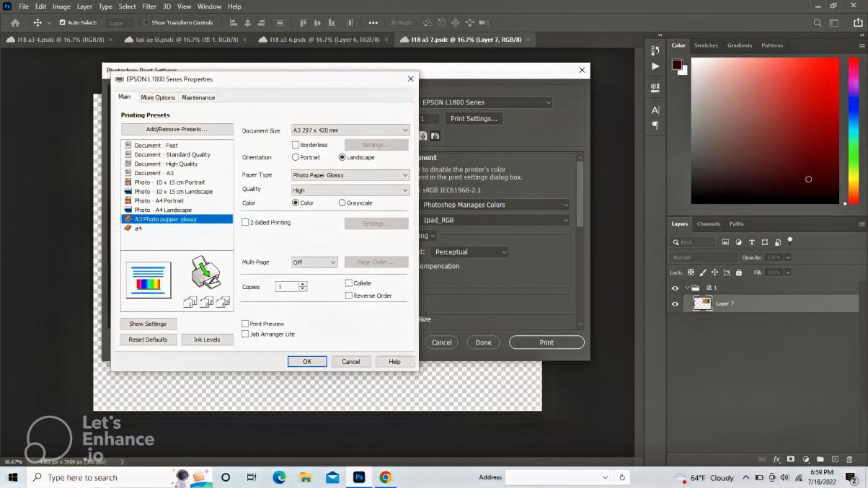Select the Move tool icon
Image resolution: width=868 pixels, height=488 pixels.
coord(37,22)
